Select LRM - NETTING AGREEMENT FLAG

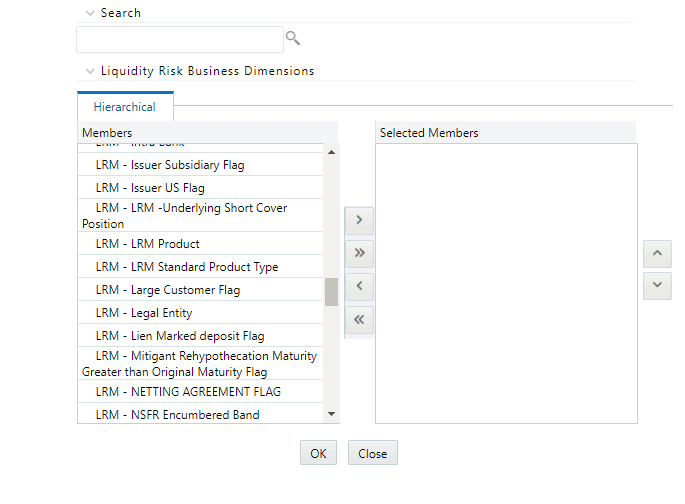(200, 391)
